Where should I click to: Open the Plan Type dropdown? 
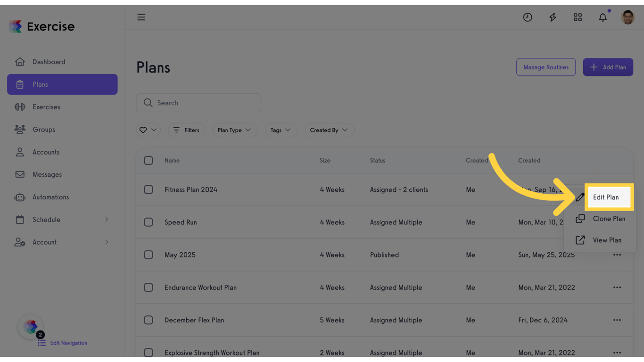pos(235,130)
